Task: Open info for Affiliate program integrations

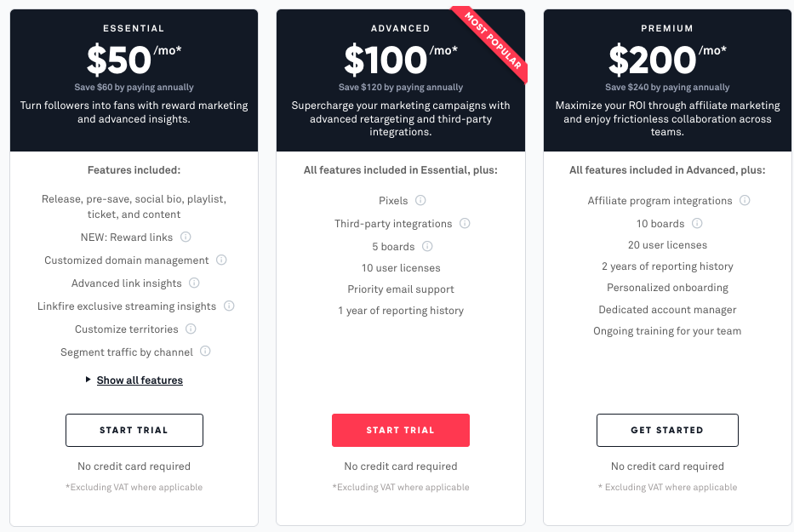Action: click(745, 200)
